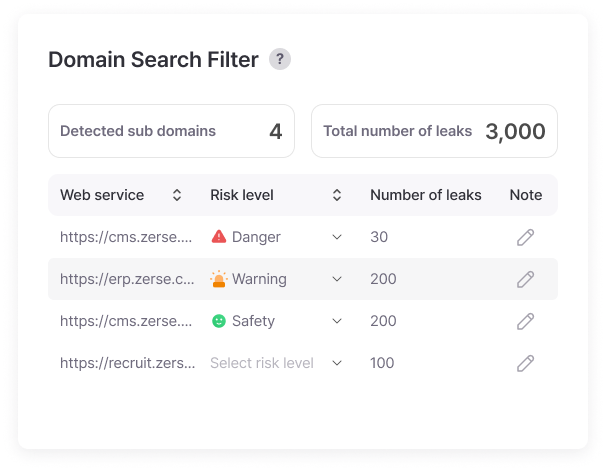
Task: Select the Detected sub domains card
Action: (x=172, y=131)
